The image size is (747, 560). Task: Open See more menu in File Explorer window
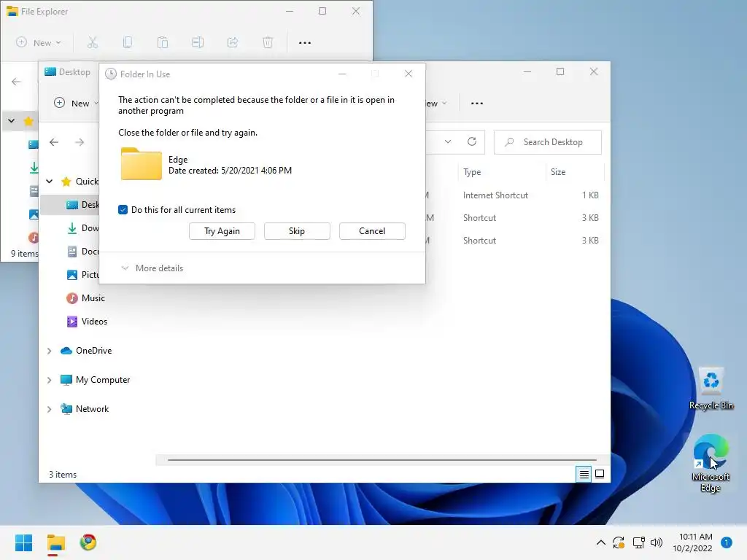pyautogui.click(x=305, y=43)
